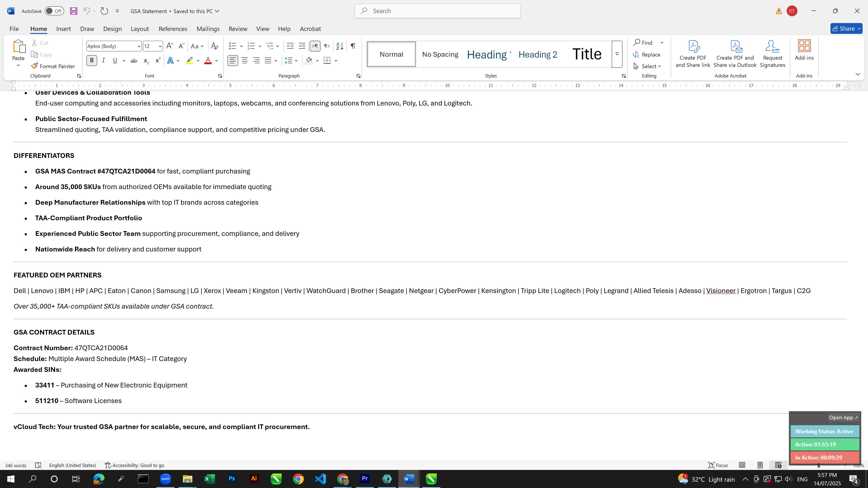Click Open App on the tracker widget
This screenshot has width=868, height=488.
(x=843, y=418)
